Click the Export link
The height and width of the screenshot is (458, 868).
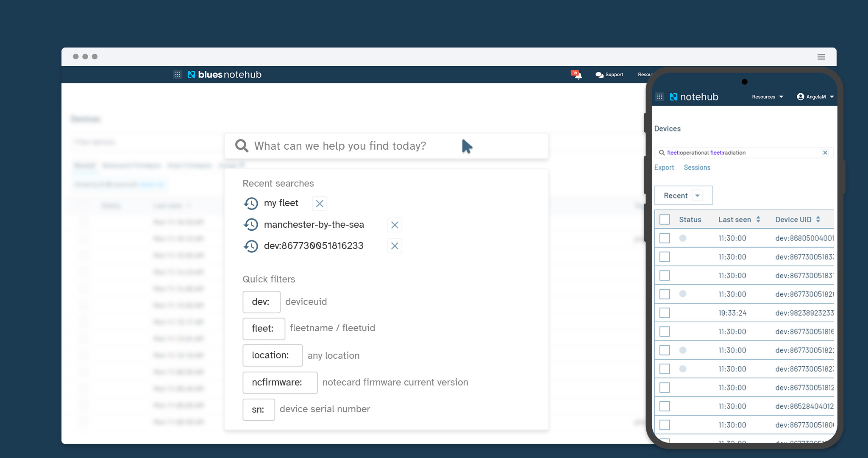pyautogui.click(x=664, y=168)
